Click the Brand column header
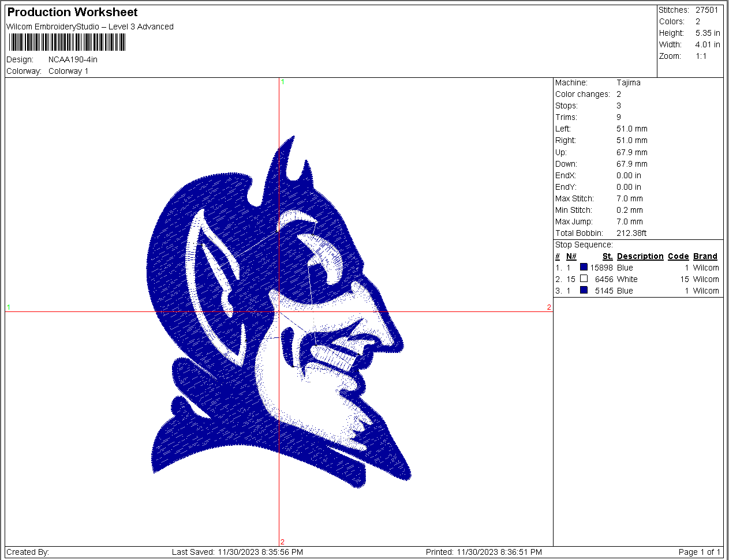This screenshot has height=560, width=729. [705, 256]
